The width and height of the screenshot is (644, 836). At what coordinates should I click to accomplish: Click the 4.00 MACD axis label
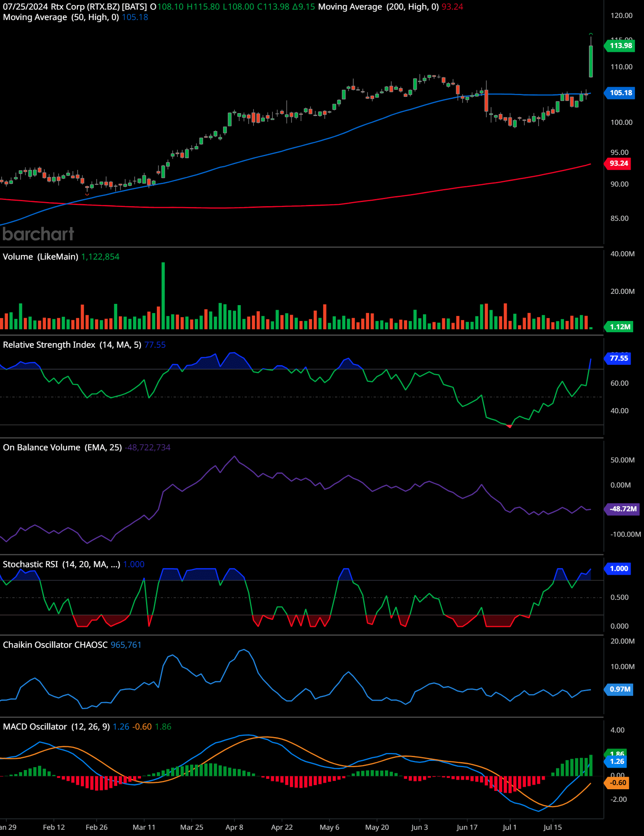point(617,730)
